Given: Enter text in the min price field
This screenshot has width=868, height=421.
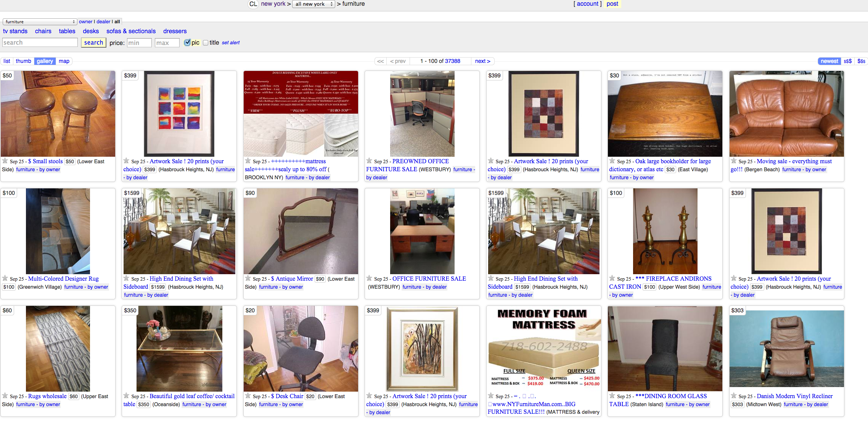Looking at the screenshot, I should click(138, 43).
